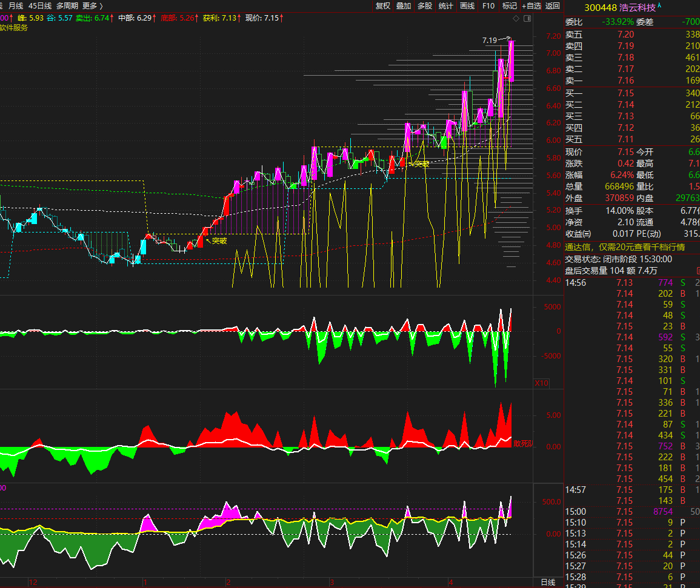Image resolution: width=700 pixels, height=588 pixels.
Task: Click the diamond marker icon above the chart
Action: (516, 19)
